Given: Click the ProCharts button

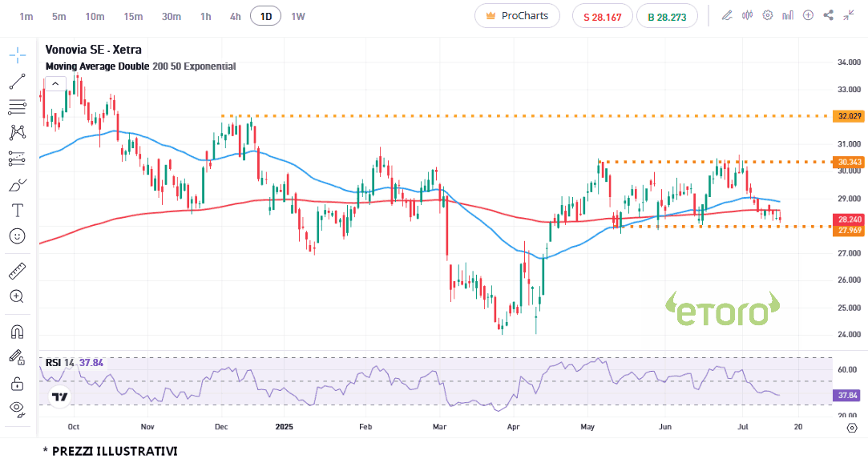Looking at the screenshot, I should [x=517, y=16].
